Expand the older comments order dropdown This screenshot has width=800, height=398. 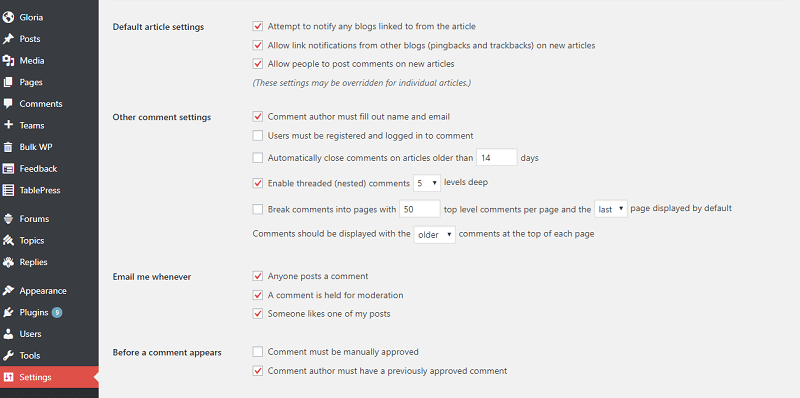click(435, 235)
